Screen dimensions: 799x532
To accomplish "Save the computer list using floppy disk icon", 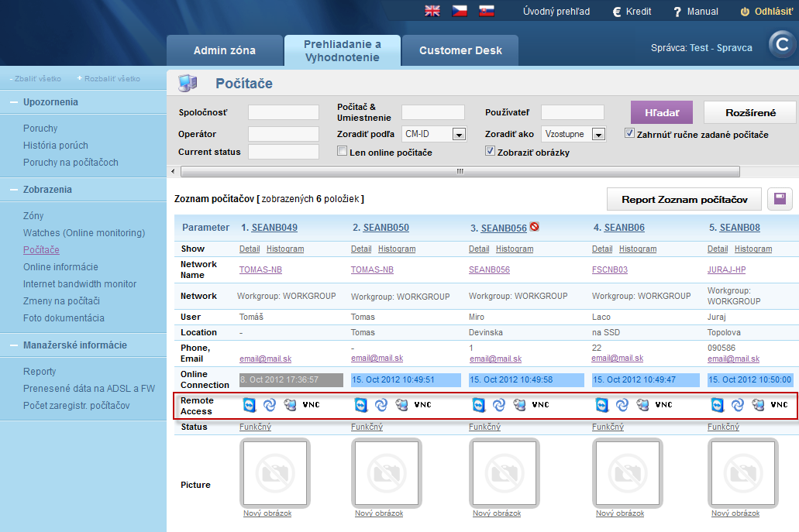I will pos(780,199).
